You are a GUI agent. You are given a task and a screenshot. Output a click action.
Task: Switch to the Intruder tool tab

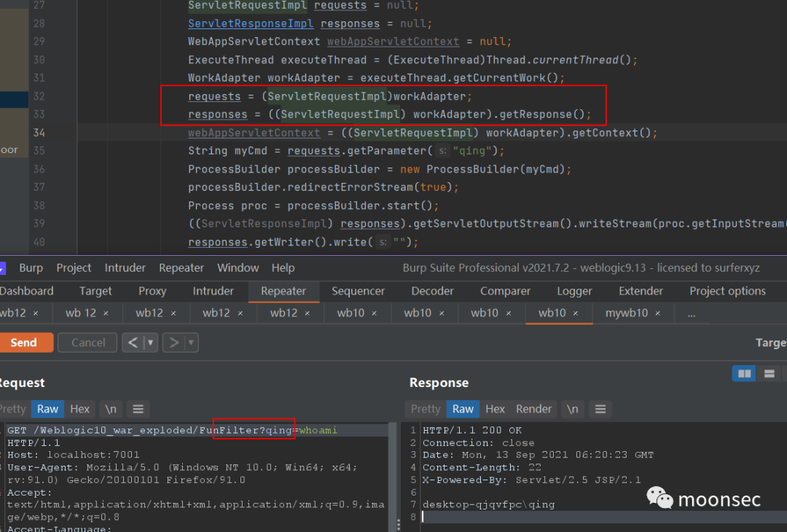coord(214,291)
